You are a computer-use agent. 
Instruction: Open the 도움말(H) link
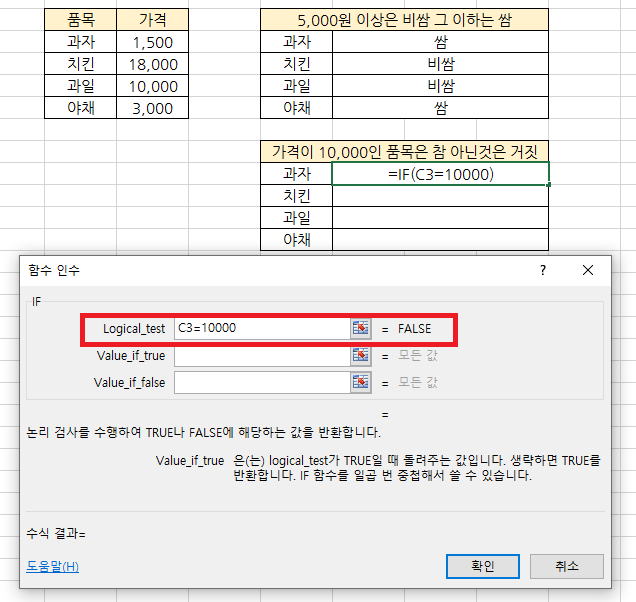pos(52,566)
